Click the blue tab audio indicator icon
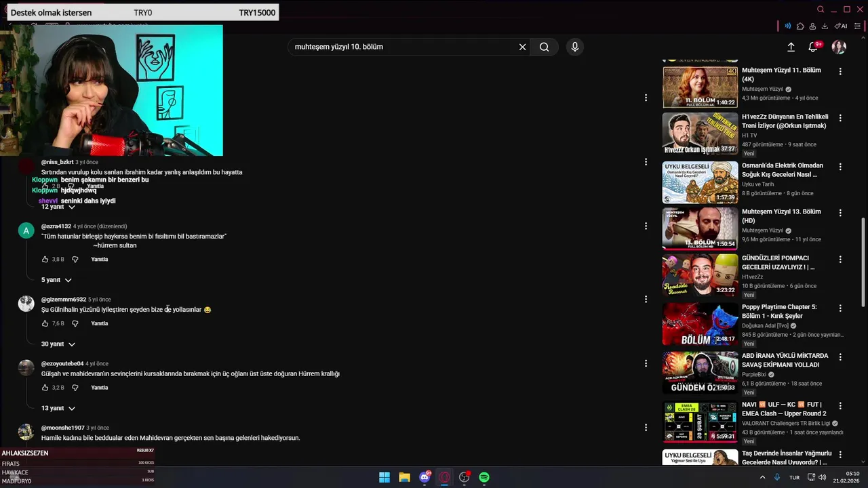 click(x=787, y=26)
